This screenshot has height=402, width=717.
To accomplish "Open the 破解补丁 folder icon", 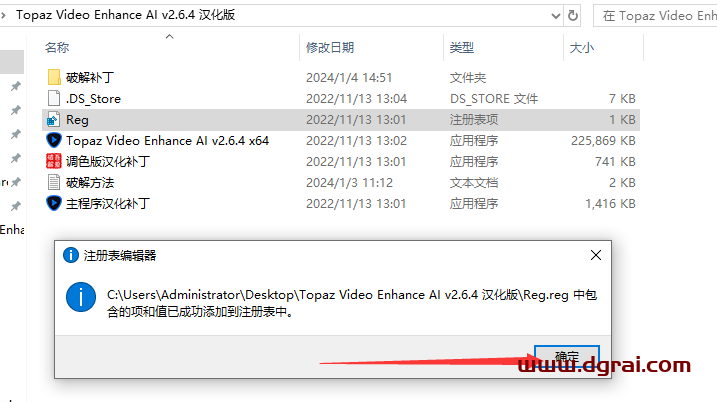I will click(54, 77).
